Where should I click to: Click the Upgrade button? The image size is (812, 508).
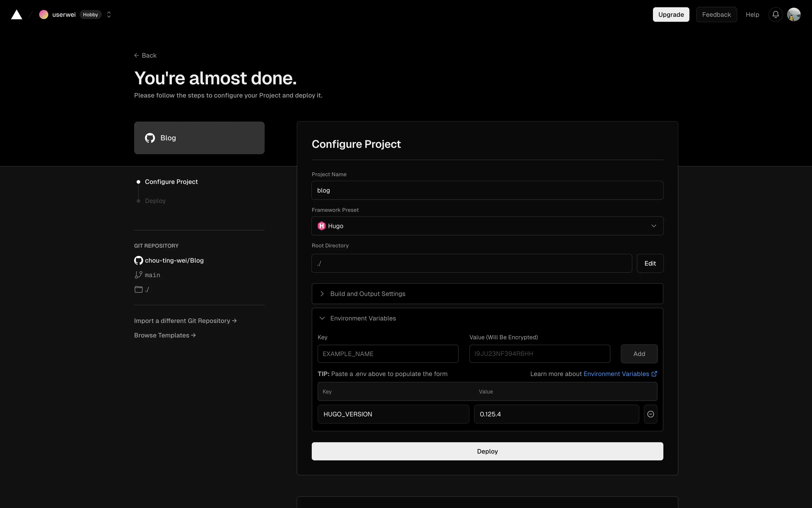tap(671, 15)
